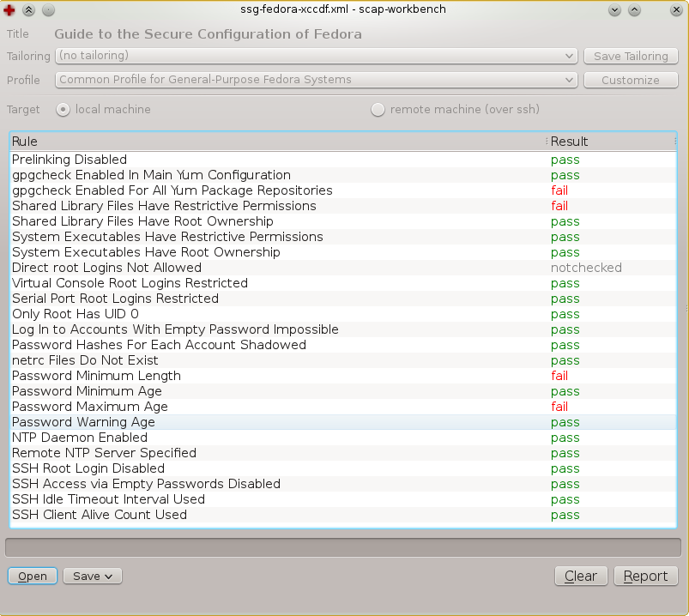Image resolution: width=689 pixels, height=616 pixels.
Task: Click the double-chevron title bar button
Action: coord(28,10)
